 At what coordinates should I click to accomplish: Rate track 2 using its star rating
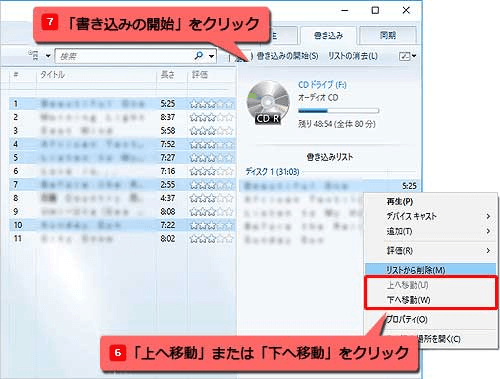click(x=211, y=118)
